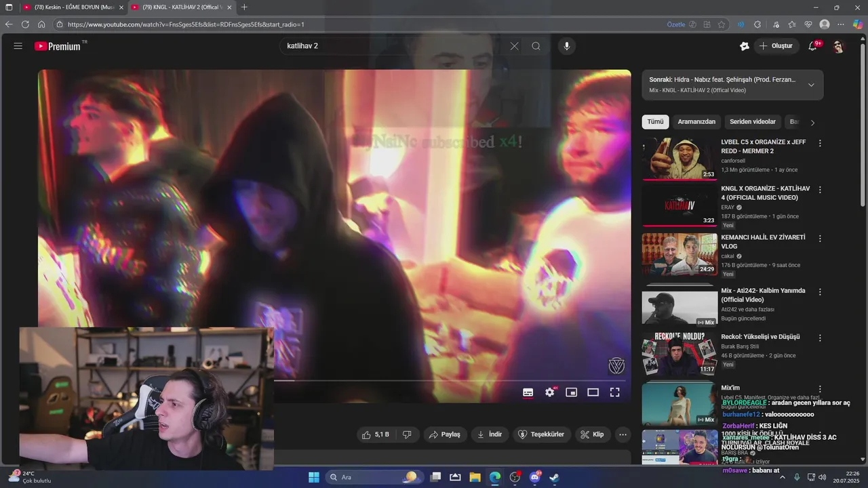Dislike the video
The width and height of the screenshot is (868, 488).
[408, 434]
